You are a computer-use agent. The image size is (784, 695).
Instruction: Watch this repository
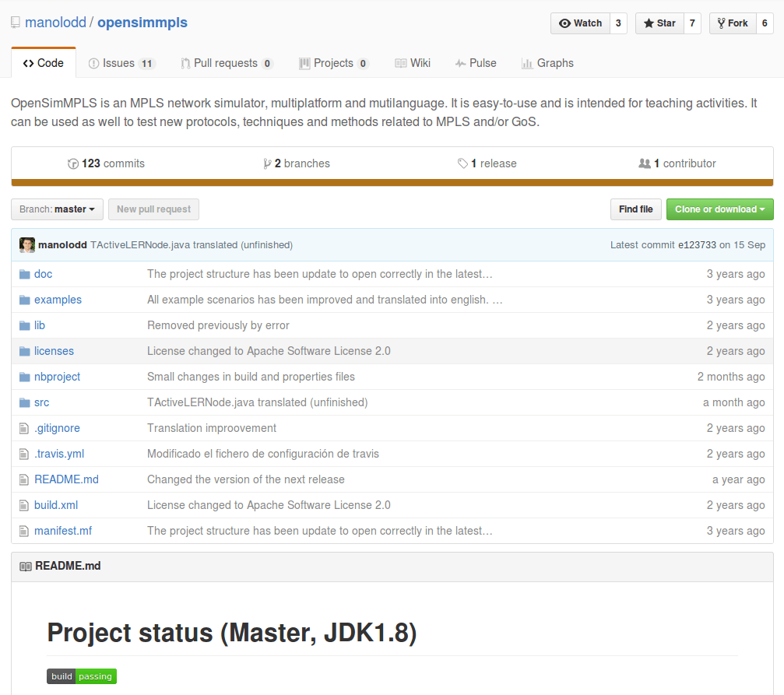point(580,23)
